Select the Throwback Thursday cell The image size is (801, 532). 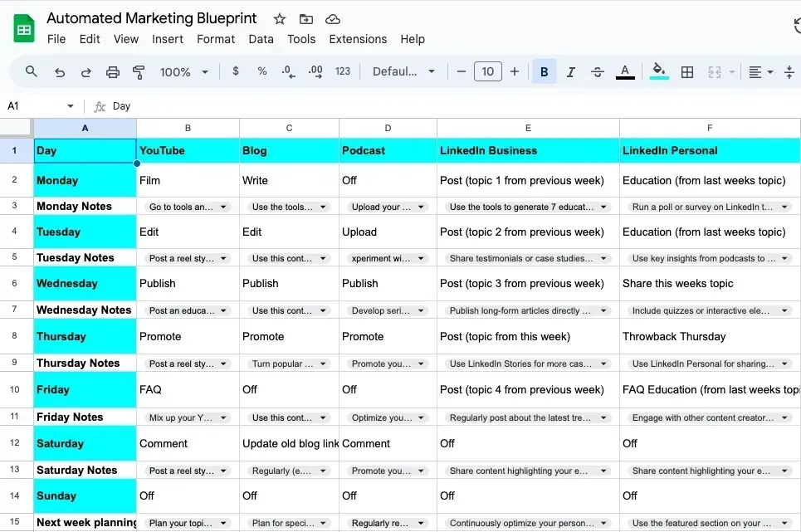pos(710,336)
